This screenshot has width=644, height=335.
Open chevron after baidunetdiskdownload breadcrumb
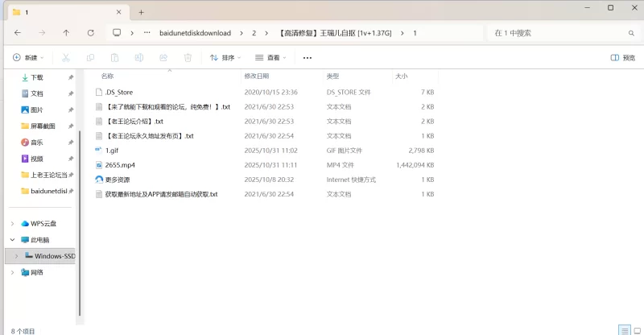(241, 33)
